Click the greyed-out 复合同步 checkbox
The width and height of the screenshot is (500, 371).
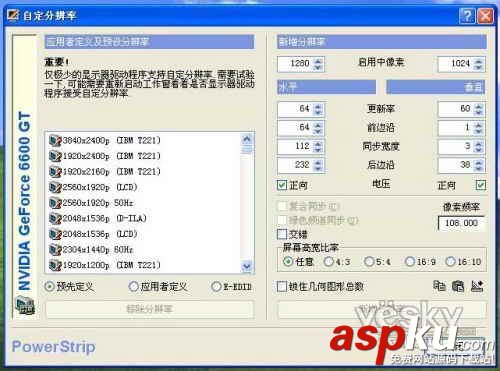pos(282,206)
